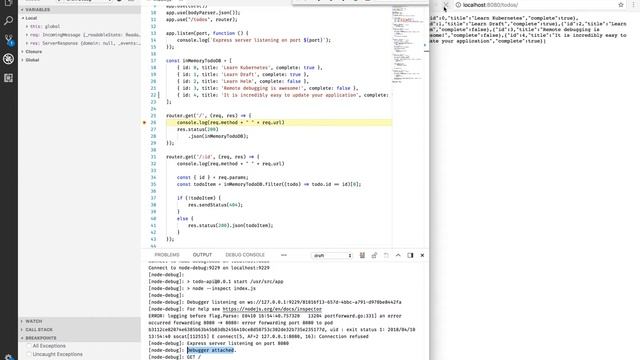Open the Extensions view in the activity bar
Image resolution: width=640 pixels, height=360 pixels.
pyautogui.click(x=8, y=78)
